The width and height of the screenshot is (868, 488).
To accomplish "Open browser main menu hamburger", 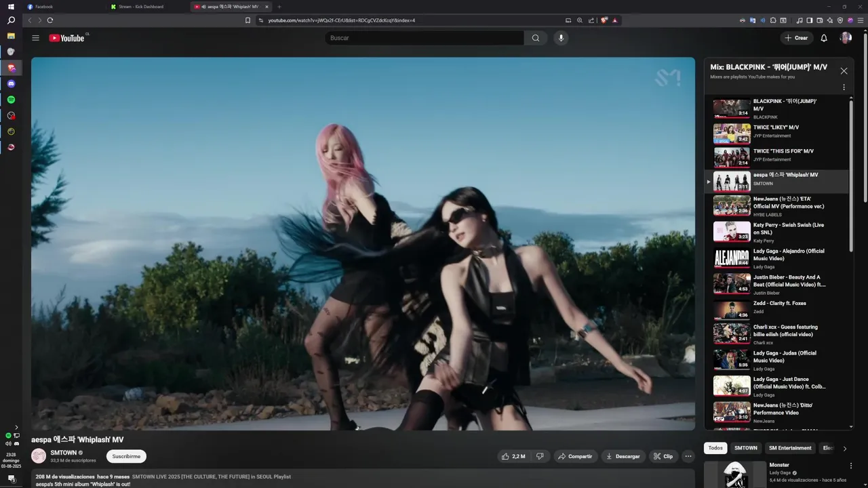I will point(860,20).
